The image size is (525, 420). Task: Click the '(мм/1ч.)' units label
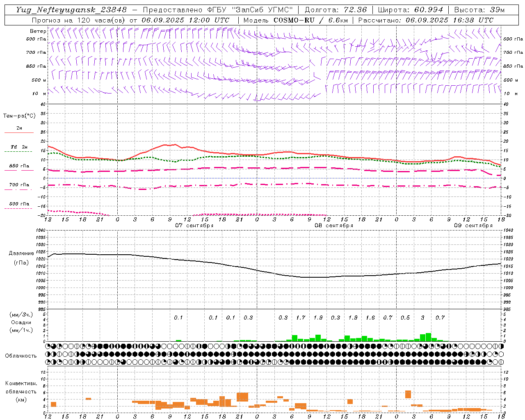click(21, 330)
